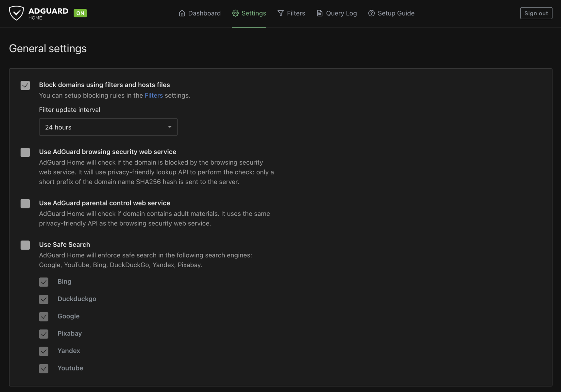Click the Use Safe Search label text
Viewport: 561px width, 392px height.
click(x=64, y=245)
